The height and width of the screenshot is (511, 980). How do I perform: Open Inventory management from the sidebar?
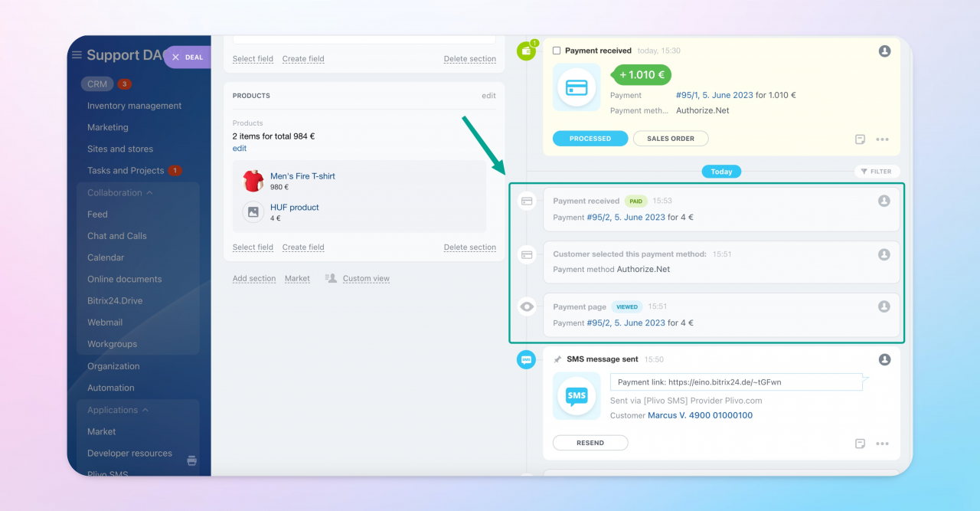tap(136, 105)
